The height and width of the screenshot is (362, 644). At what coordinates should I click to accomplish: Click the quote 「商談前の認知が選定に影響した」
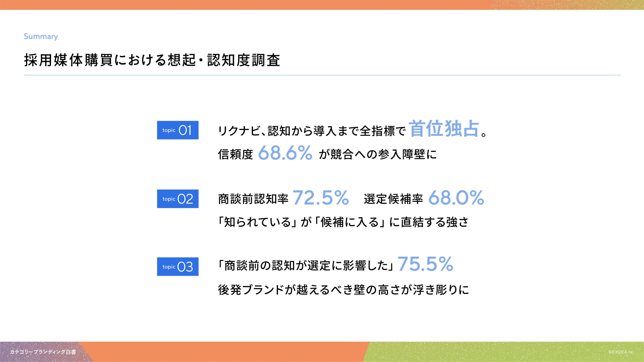pos(306,266)
